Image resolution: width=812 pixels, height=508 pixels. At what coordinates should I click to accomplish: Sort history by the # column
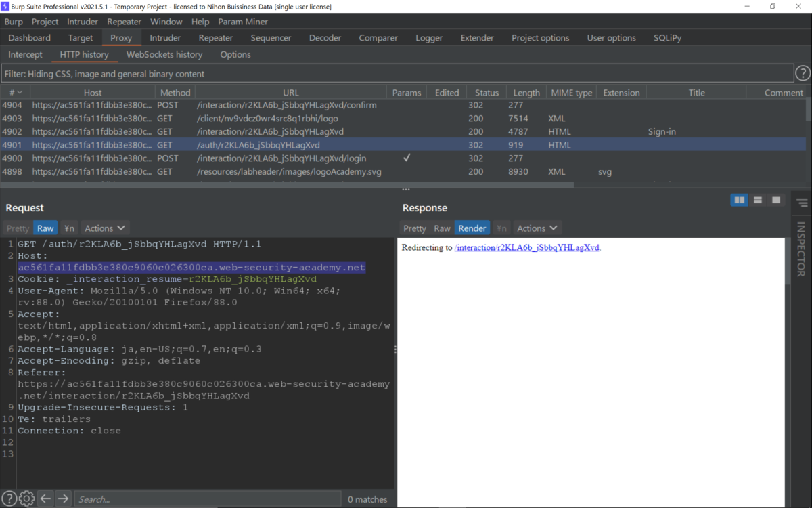point(15,93)
